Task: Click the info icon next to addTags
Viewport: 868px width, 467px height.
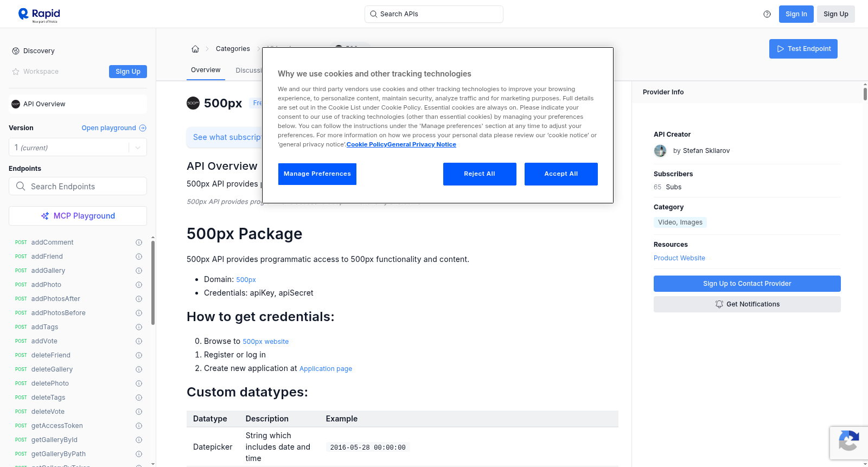Action: pos(139,327)
